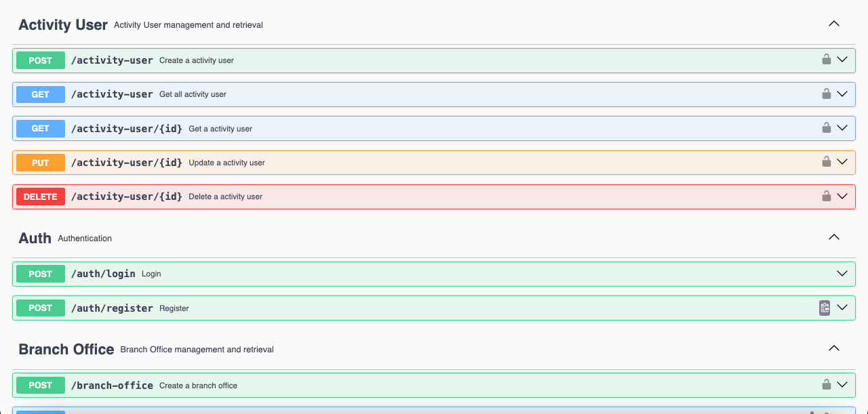The image size is (868, 414).
Task: Expand the PUT activity user chevron
Action: tap(842, 162)
